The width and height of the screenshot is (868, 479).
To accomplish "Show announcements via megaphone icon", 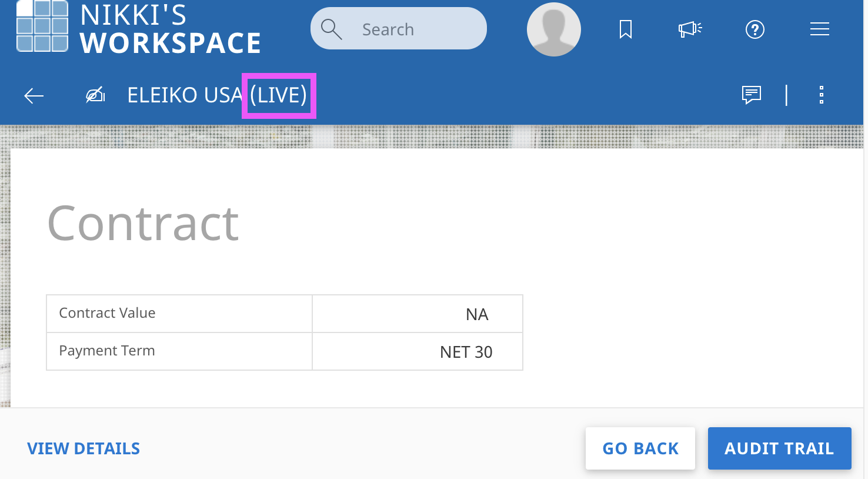I will [690, 29].
